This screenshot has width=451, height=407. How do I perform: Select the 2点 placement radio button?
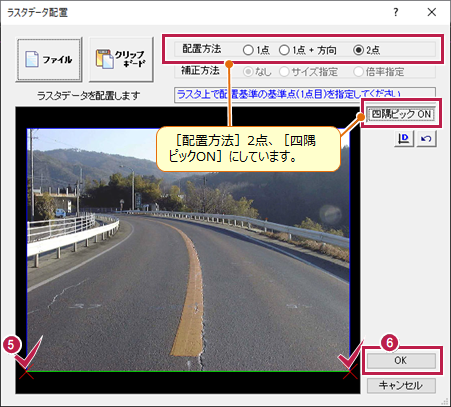[x=366, y=50]
